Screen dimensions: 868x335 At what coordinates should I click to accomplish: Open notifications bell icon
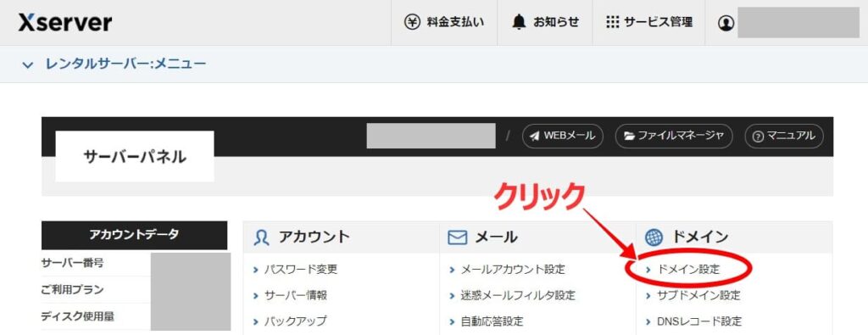point(519,22)
